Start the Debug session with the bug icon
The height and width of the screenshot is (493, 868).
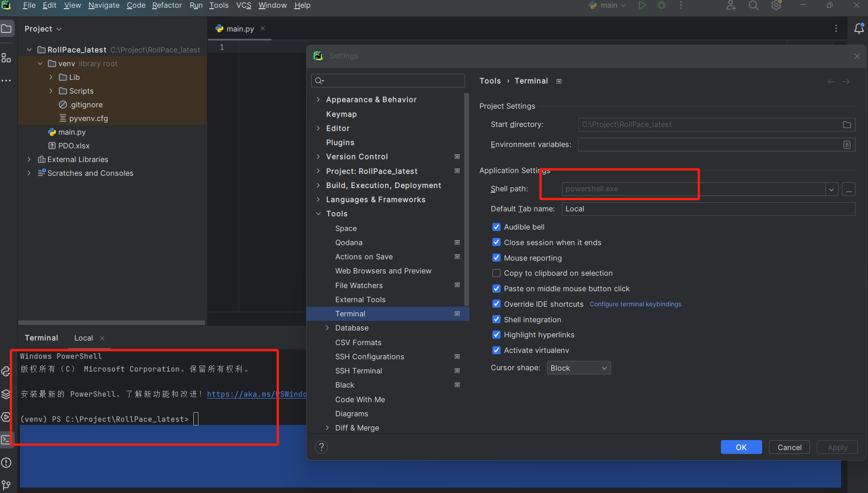(x=661, y=5)
